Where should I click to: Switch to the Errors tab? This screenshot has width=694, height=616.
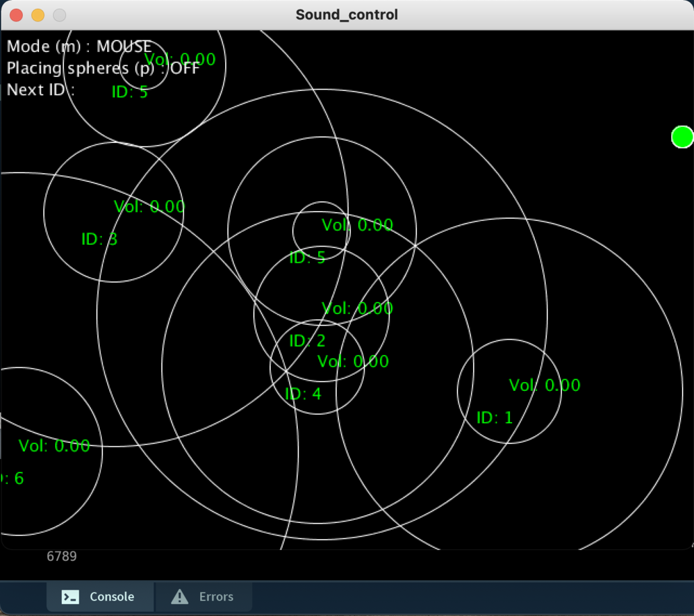pyautogui.click(x=204, y=596)
